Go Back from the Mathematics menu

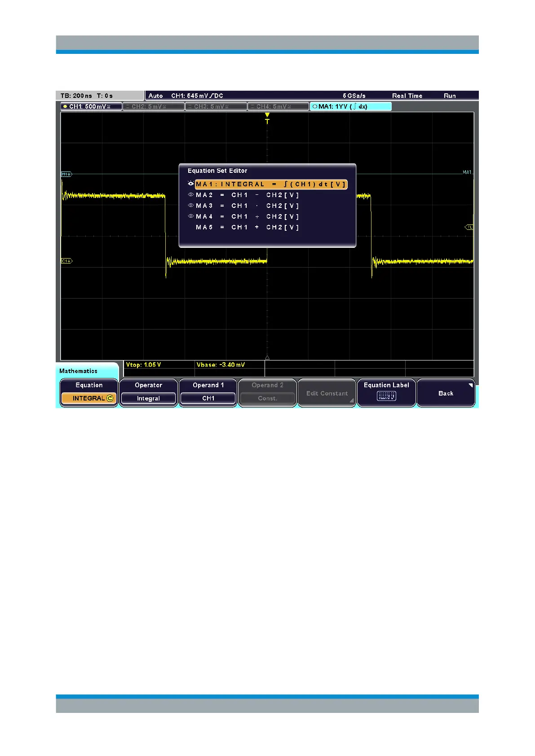coord(446,393)
